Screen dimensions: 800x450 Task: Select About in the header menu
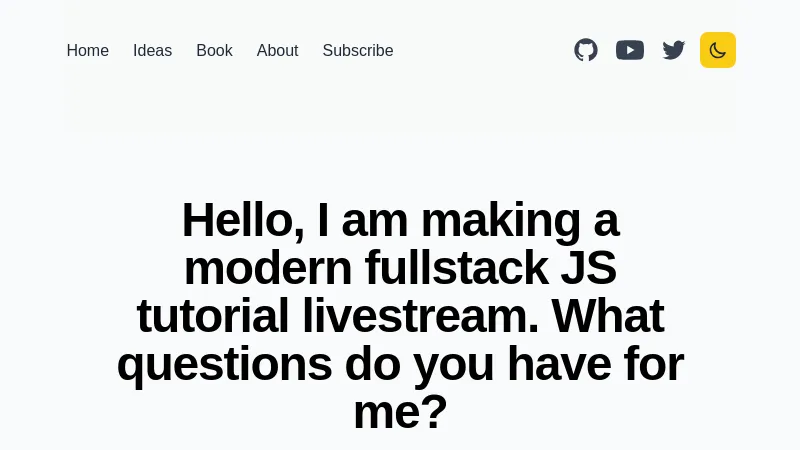[277, 50]
